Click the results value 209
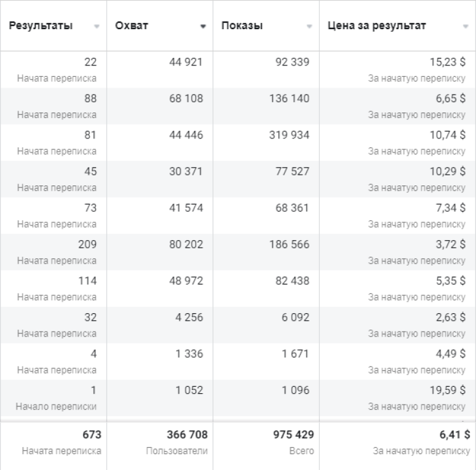This screenshot has width=476, height=470. (88, 245)
